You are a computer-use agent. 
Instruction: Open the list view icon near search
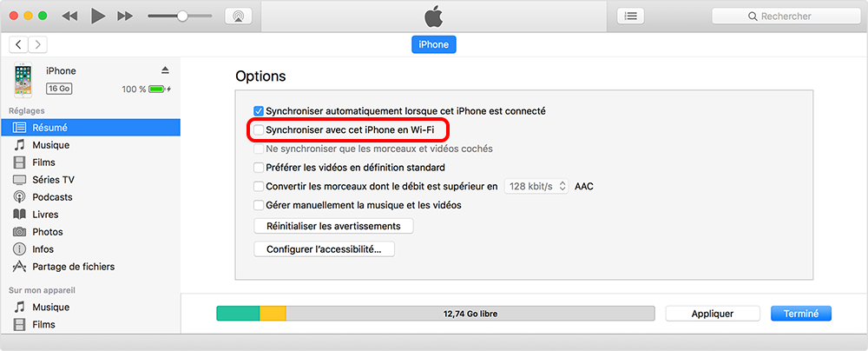(630, 17)
